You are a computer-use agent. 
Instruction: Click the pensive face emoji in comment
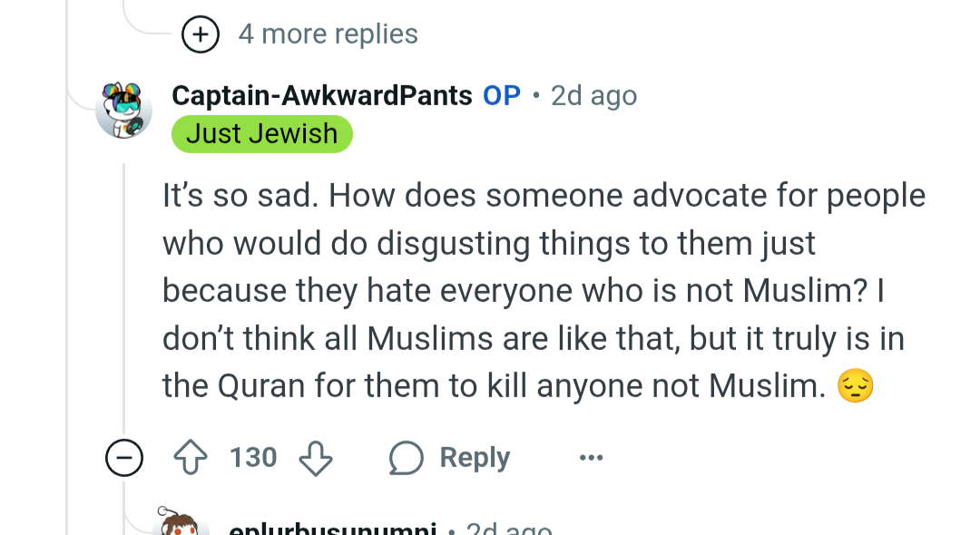pyautogui.click(x=855, y=387)
